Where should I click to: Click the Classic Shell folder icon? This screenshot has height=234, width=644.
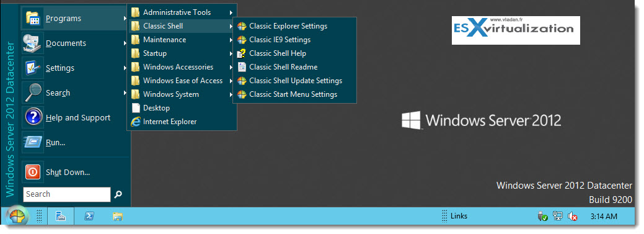[136, 26]
